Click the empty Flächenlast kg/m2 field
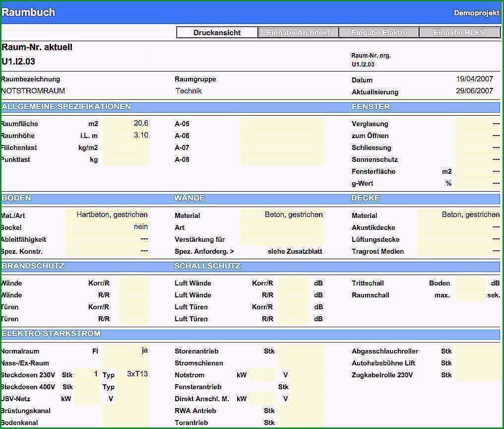The height and width of the screenshot is (429, 504). pyautogui.click(x=126, y=147)
